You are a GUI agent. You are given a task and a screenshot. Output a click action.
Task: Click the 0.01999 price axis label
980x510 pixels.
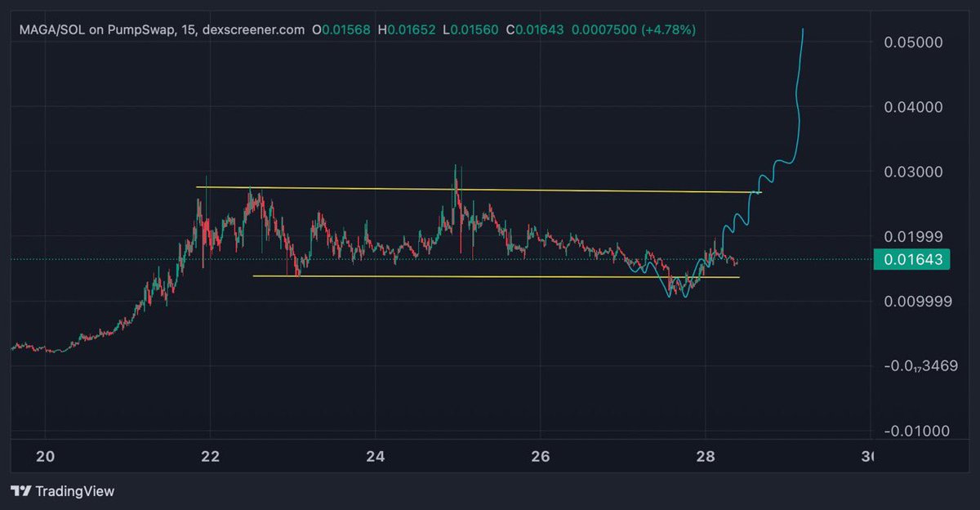coord(915,236)
